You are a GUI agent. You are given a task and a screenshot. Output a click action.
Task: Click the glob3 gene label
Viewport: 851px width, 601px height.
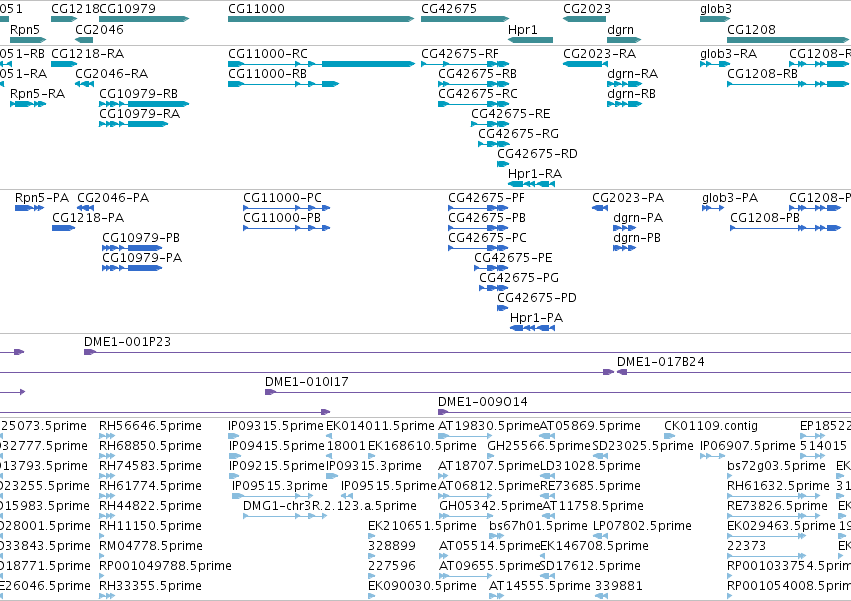(x=716, y=9)
